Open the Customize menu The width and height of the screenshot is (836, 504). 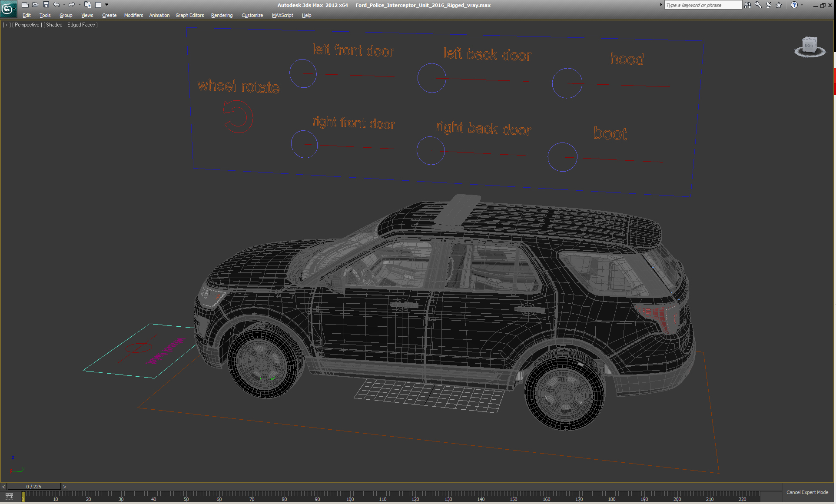[252, 15]
